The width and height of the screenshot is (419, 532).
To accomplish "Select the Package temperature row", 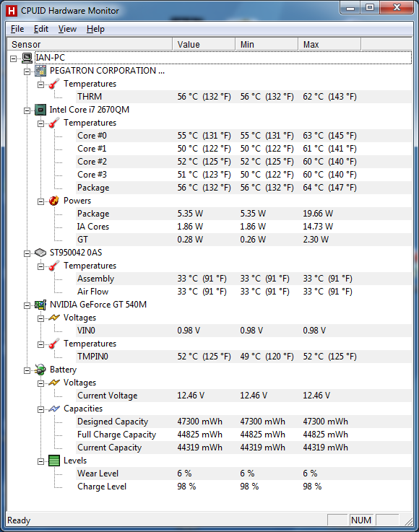I will pos(243,188).
